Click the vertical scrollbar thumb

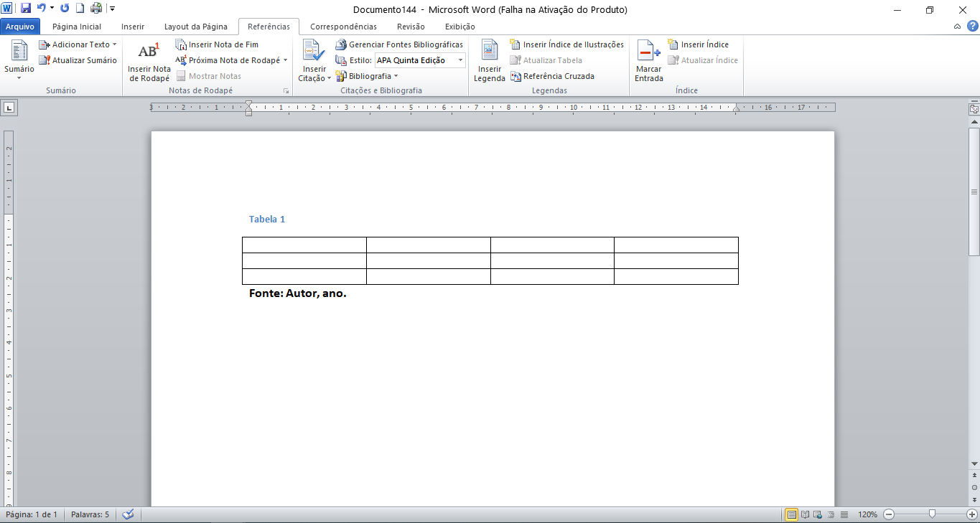pyautogui.click(x=974, y=192)
